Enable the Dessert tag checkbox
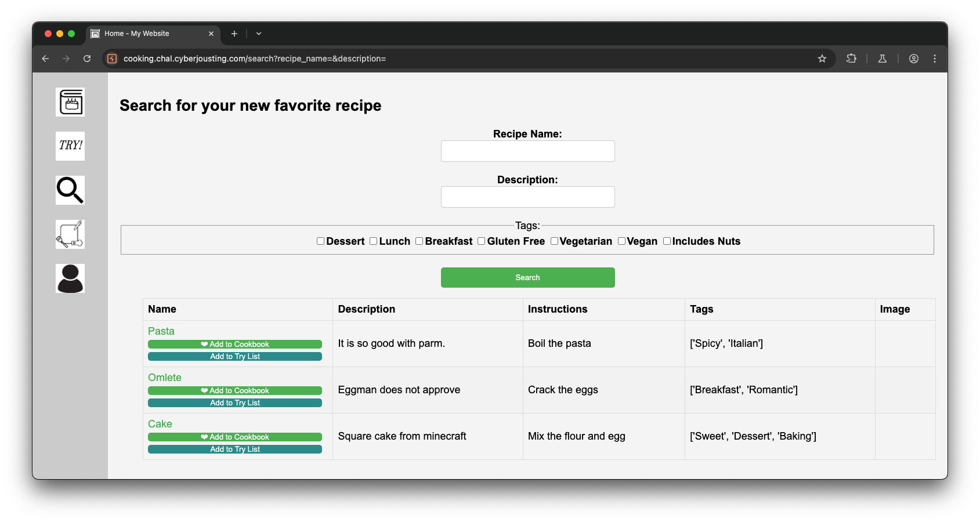This screenshot has height=522, width=980. 320,241
